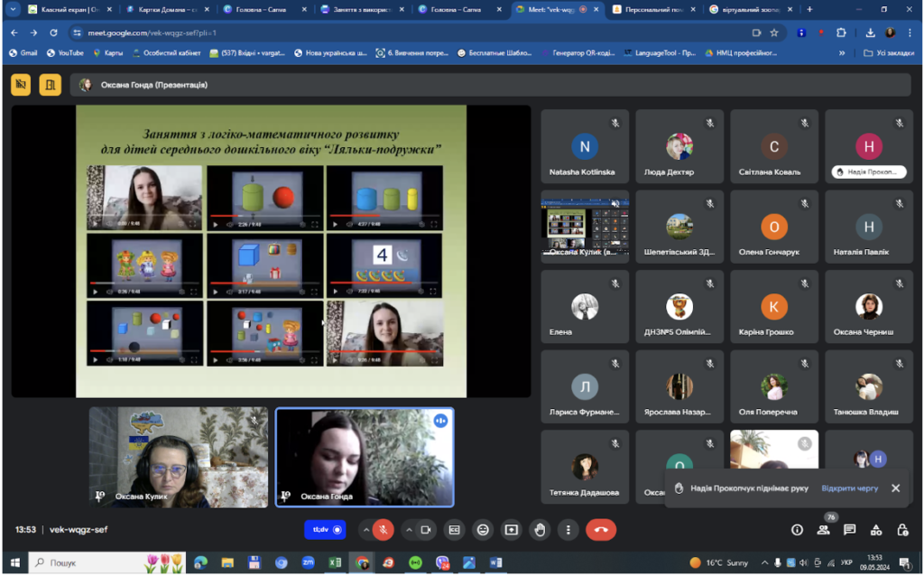Click the Відкрити чергу link

tap(849, 488)
